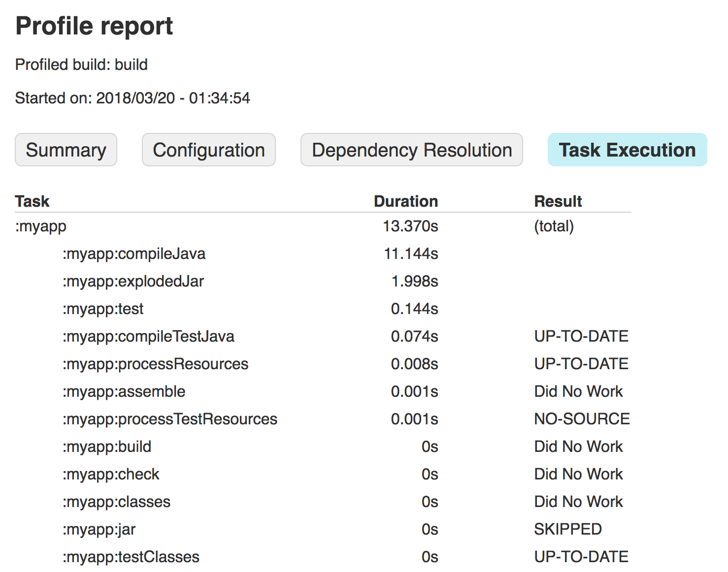Click the Profile report heading
The image size is (728, 572).
(94, 26)
